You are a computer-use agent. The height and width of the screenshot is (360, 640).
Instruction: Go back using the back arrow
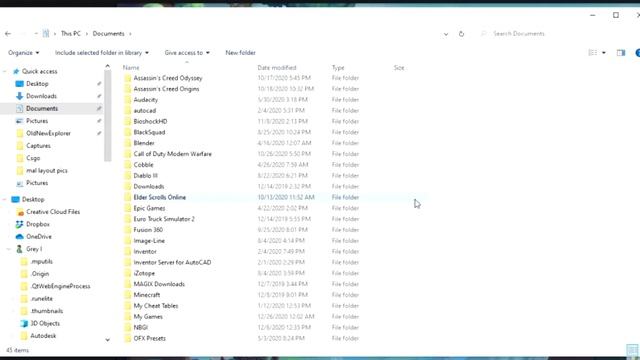click(8, 34)
